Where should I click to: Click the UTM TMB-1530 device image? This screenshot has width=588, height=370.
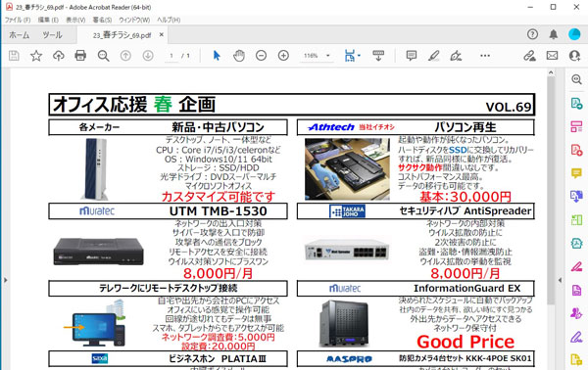[98, 252]
